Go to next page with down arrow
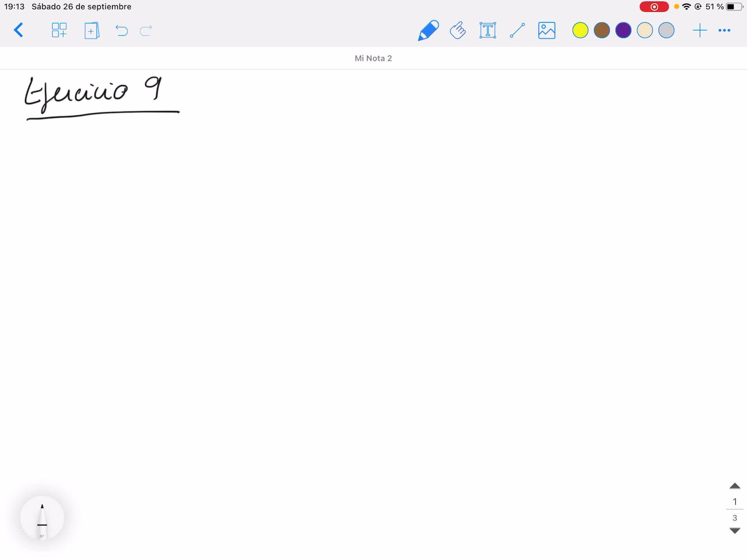The height and width of the screenshot is (560, 747). pos(735,531)
